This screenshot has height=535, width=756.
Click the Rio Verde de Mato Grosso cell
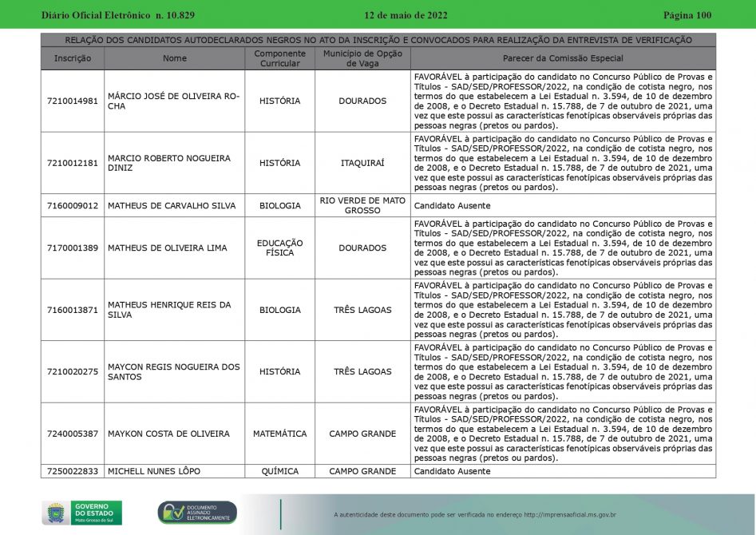(362, 206)
